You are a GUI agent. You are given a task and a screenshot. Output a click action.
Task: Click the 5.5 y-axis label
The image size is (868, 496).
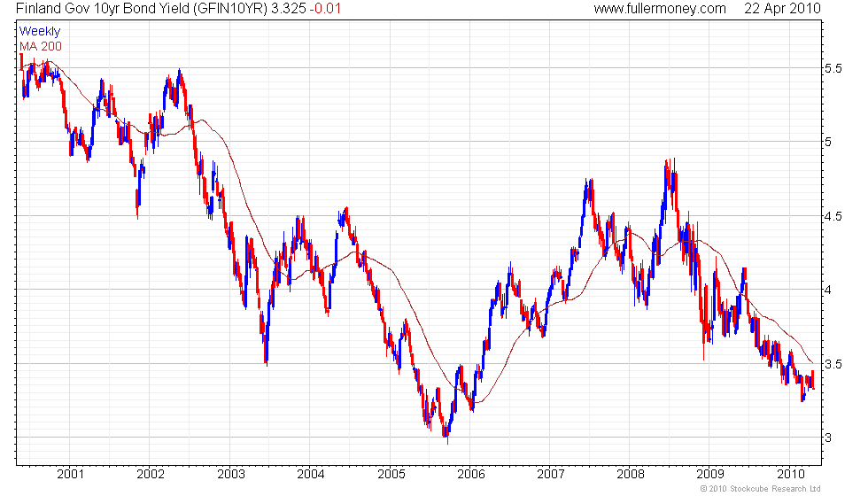(x=833, y=69)
